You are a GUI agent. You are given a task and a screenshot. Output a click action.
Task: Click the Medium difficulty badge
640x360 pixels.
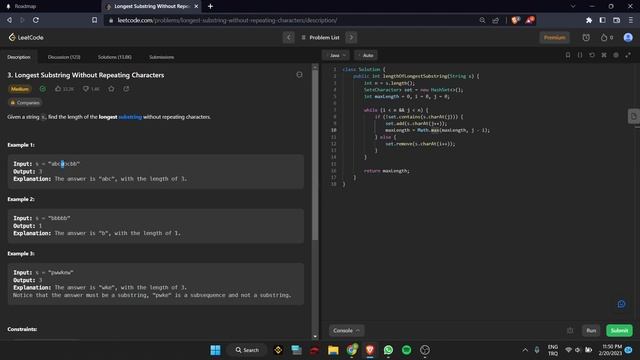pyautogui.click(x=20, y=89)
